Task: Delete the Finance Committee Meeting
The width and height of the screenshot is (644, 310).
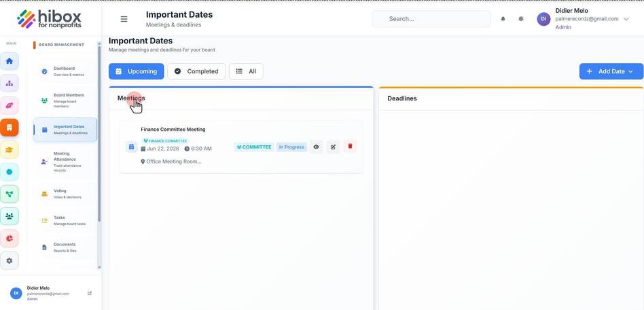Action: [x=350, y=147]
